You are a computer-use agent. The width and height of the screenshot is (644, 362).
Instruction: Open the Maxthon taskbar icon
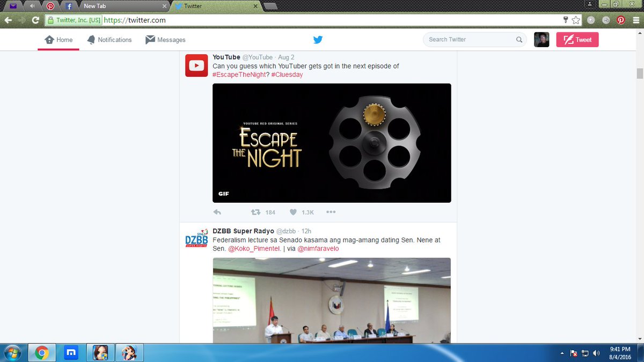tap(71, 353)
